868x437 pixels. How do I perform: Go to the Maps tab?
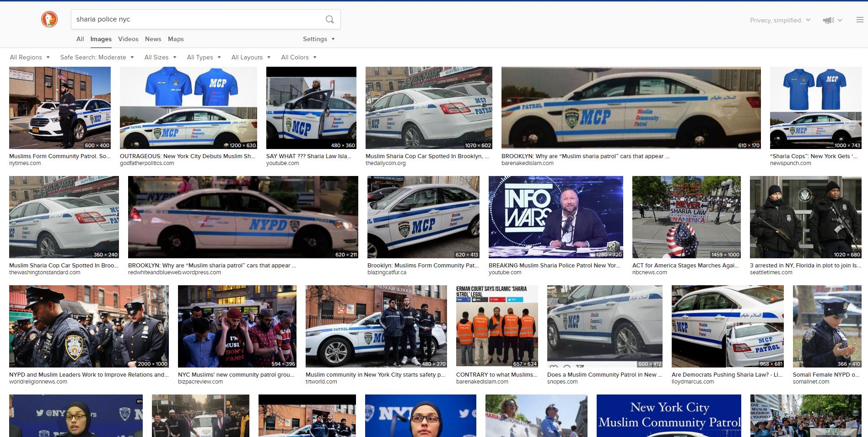(176, 39)
